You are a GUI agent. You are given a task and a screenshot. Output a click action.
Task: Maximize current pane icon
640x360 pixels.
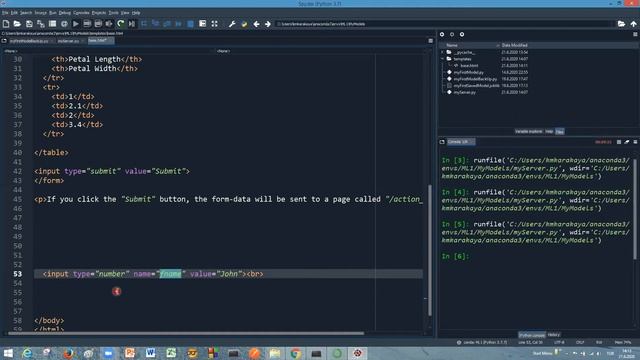point(202,24)
